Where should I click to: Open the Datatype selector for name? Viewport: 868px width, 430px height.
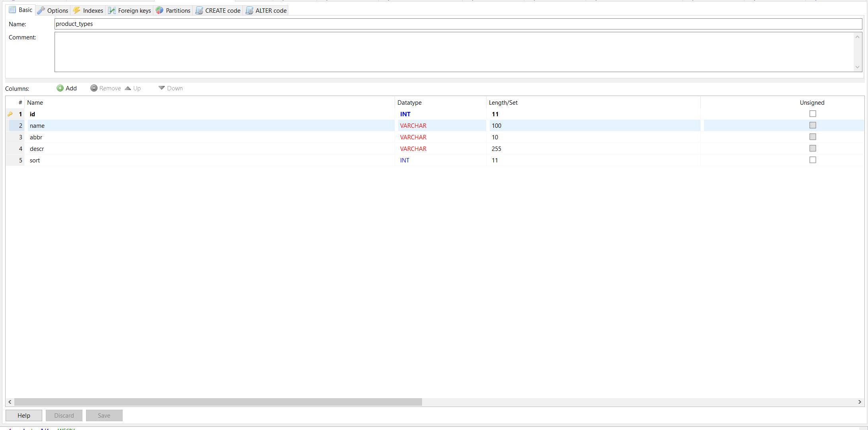438,125
